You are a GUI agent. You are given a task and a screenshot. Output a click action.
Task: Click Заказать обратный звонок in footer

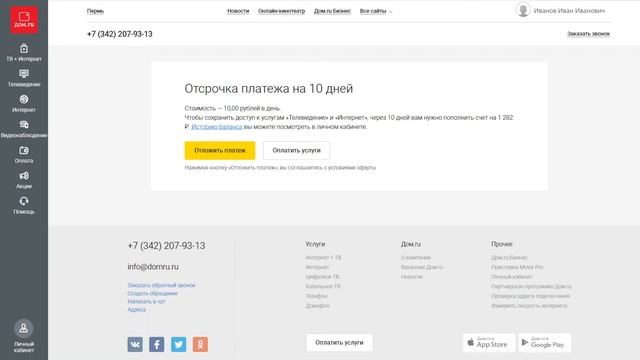161,285
